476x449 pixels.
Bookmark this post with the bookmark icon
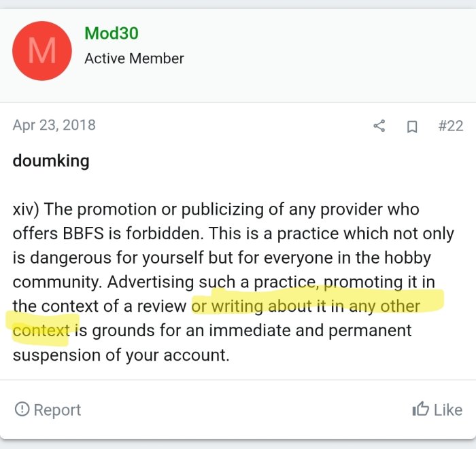412,126
